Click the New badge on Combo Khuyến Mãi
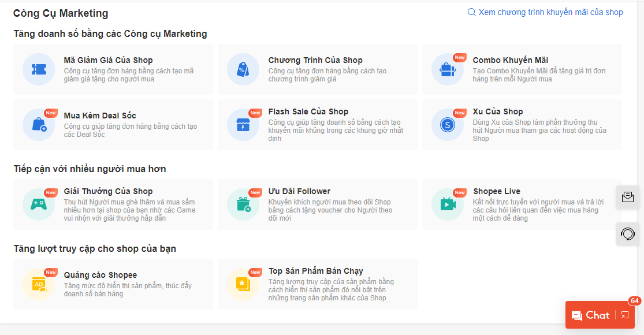 [459, 57]
